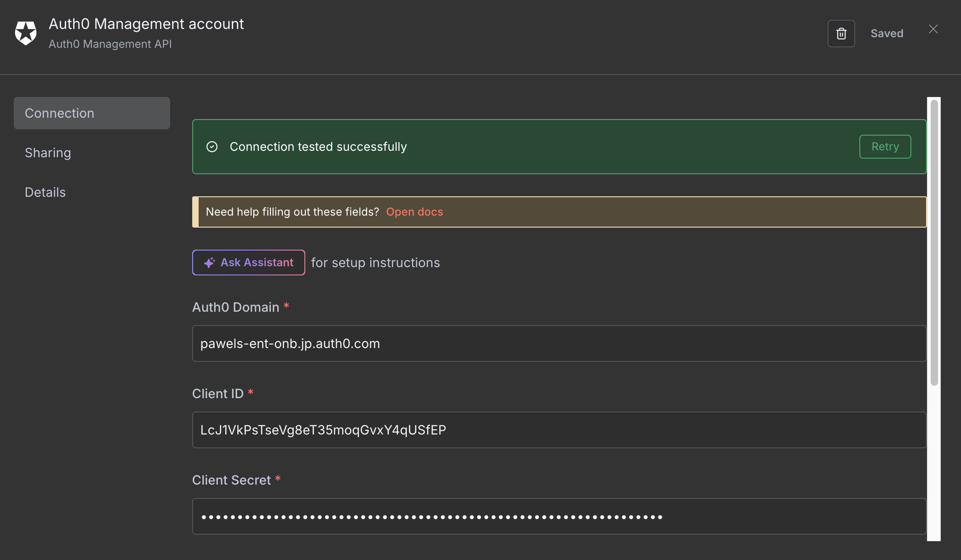The width and height of the screenshot is (961, 560).
Task: Click the sparkle icon on Ask Assistant
Action: [209, 263]
